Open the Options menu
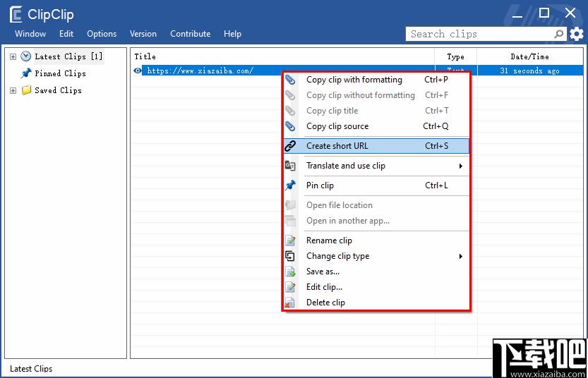Viewport: 588px width, 378px height. click(x=102, y=34)
